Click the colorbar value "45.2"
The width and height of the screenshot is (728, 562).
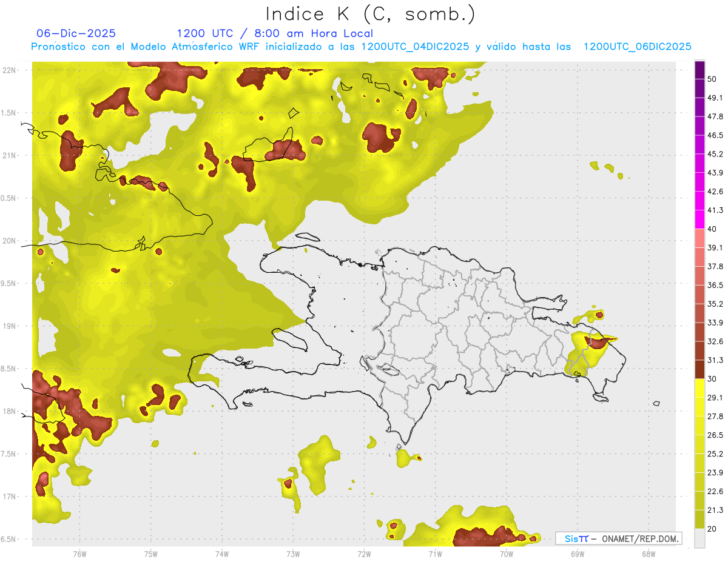click(x=715, y=154)
